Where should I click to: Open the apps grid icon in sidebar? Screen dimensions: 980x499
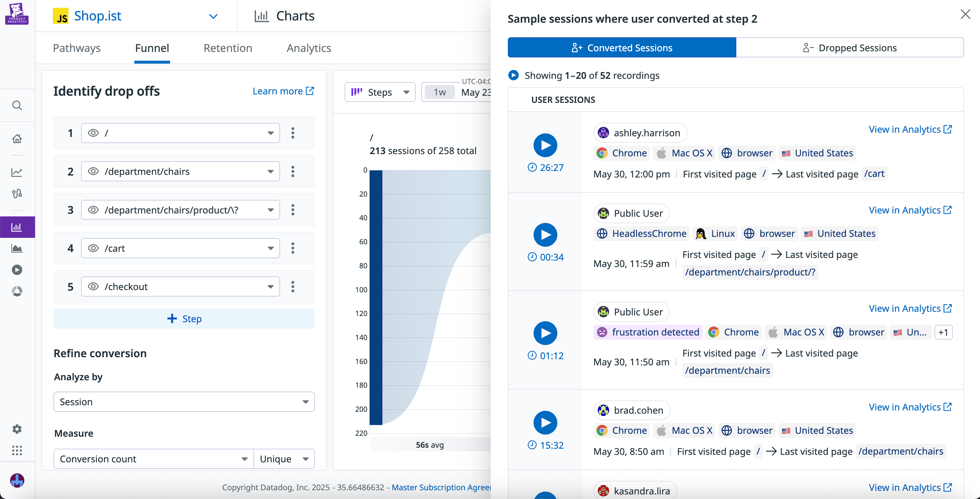pyautogui.click(x=17, y=450)
